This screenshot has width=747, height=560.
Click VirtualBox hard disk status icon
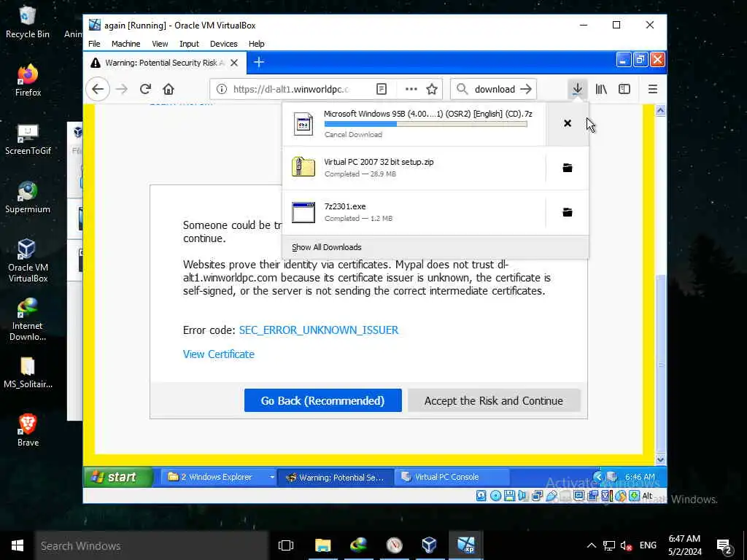[x=481, y=496]
